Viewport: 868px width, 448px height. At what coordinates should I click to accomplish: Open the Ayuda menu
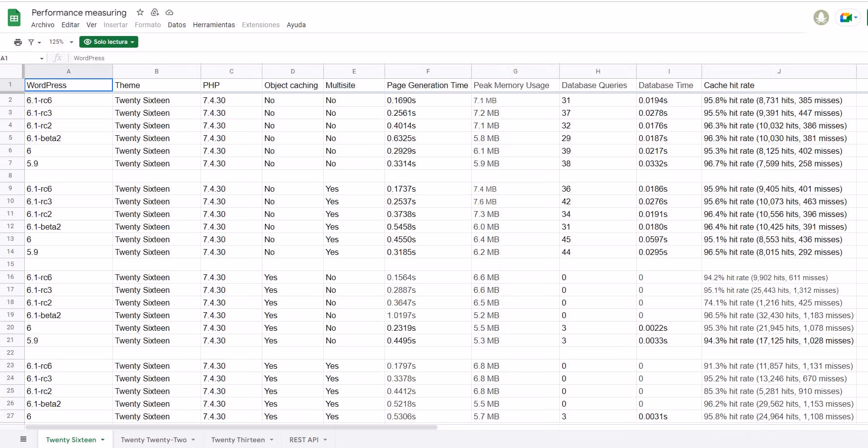[x=296, y=25]
